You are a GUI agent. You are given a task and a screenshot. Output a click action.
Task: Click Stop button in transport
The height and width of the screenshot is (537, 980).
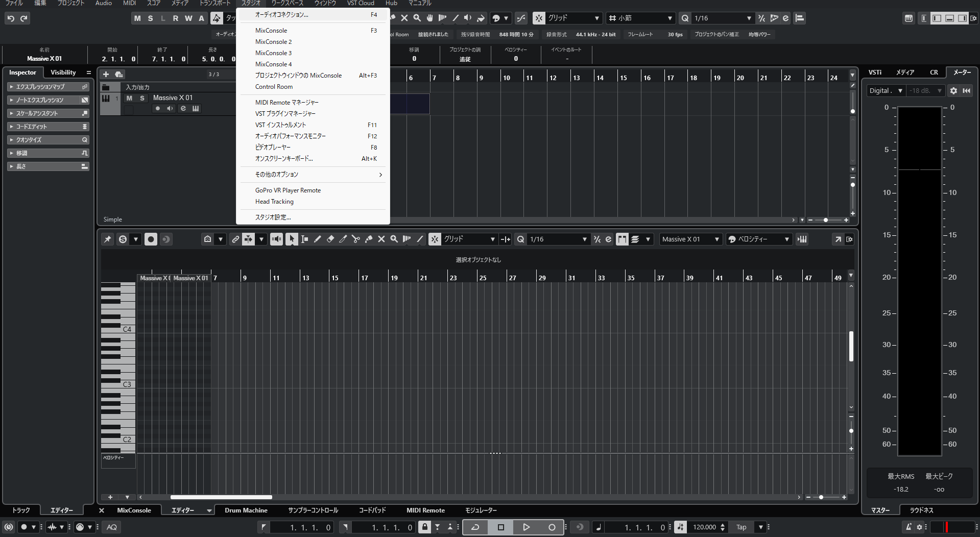click(x=501, y=527)
